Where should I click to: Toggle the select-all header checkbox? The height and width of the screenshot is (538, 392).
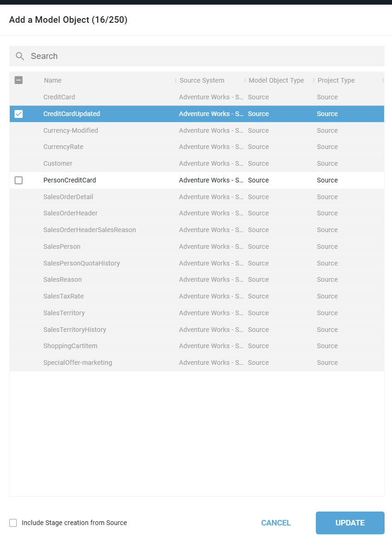(19, 80)
